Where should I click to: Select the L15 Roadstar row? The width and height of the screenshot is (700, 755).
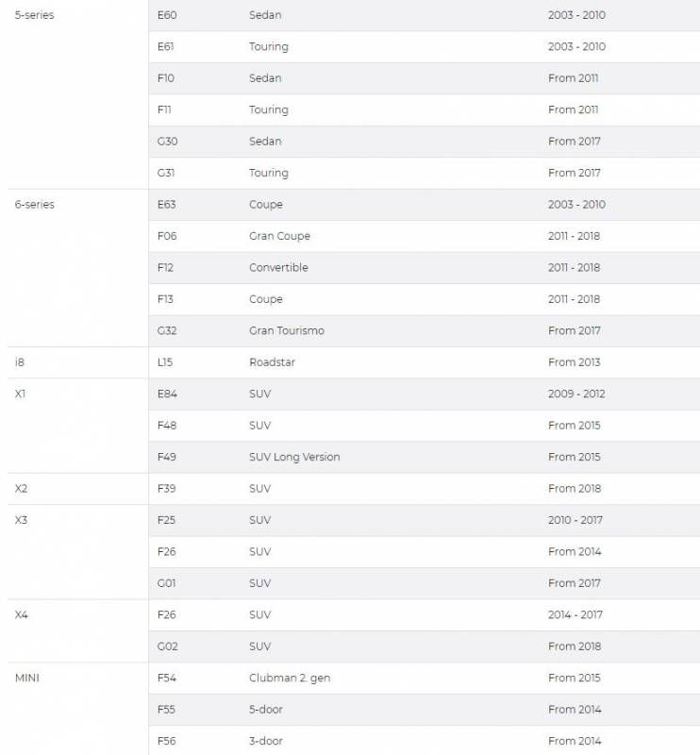click(x=425, y=362)
